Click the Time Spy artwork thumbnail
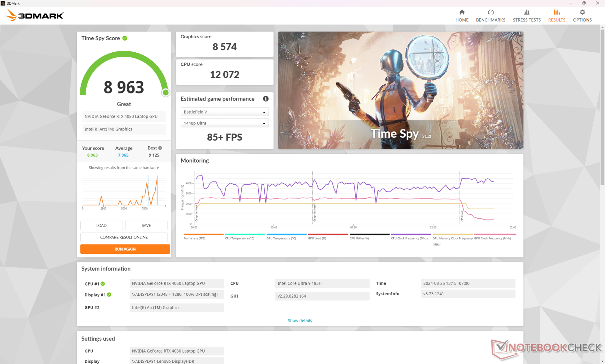This screenshot has height=364, width=605. (400, 90)
